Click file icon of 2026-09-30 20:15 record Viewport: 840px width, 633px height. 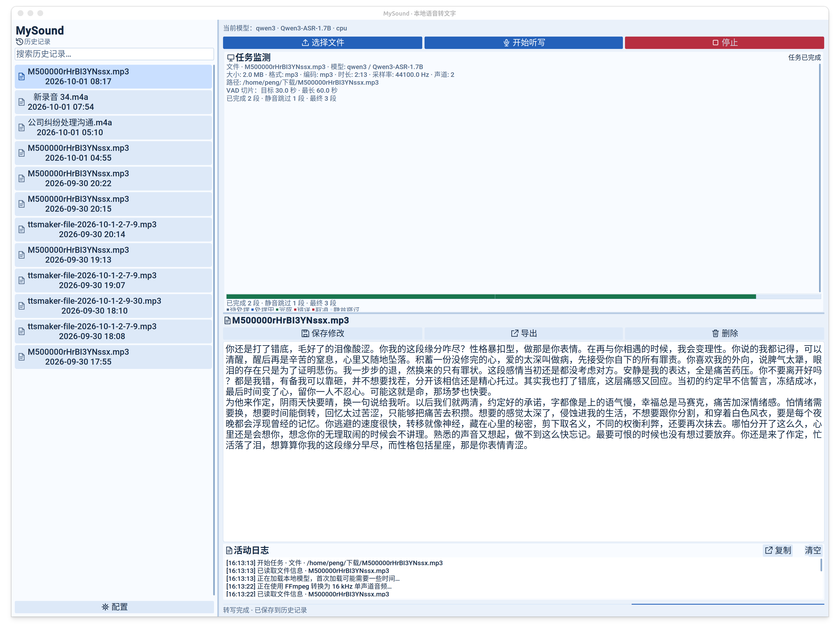(x=22, y=204)
